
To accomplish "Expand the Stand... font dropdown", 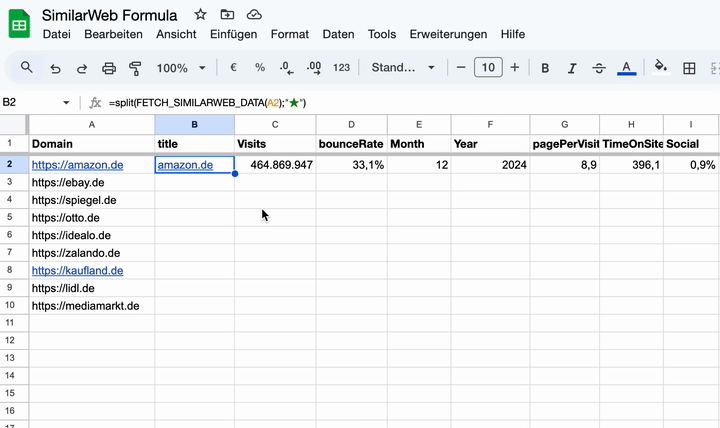I will [403, 68].
